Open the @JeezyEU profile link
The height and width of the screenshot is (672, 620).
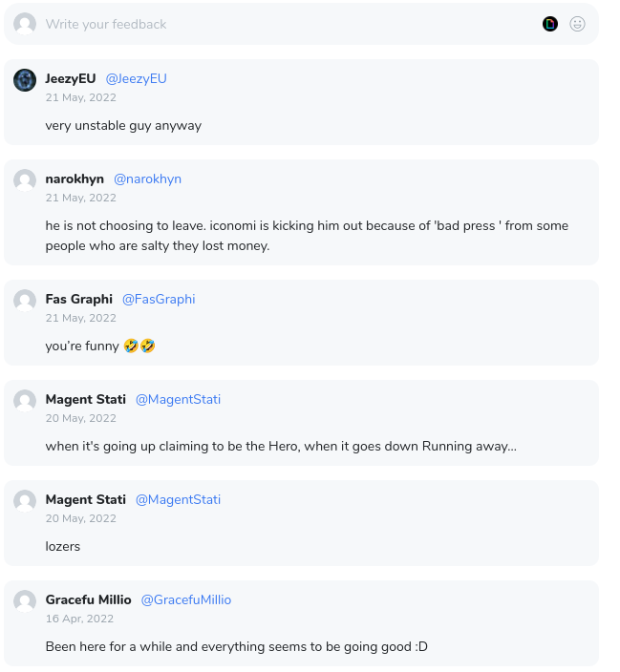136,79
